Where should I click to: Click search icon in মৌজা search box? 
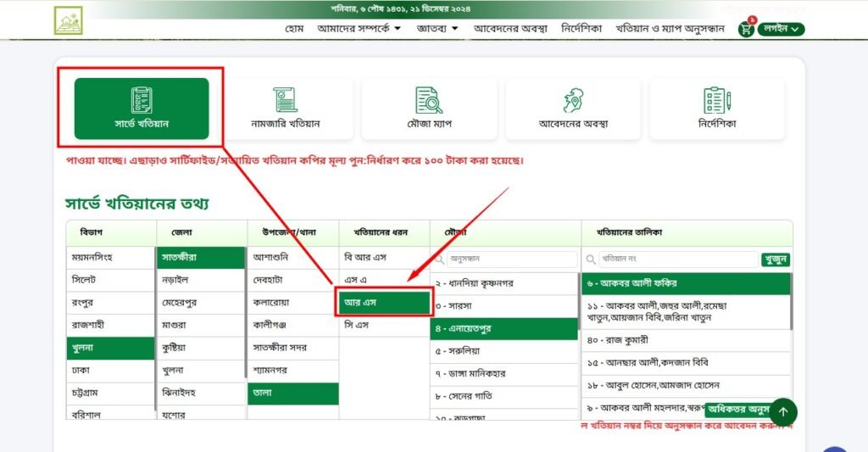[440, 259]
